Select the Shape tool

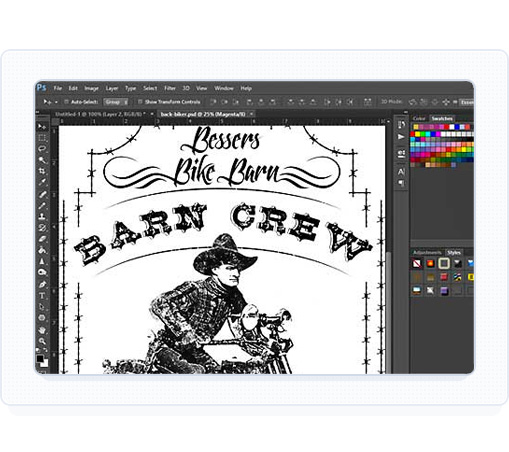click(x=42, y=318)
